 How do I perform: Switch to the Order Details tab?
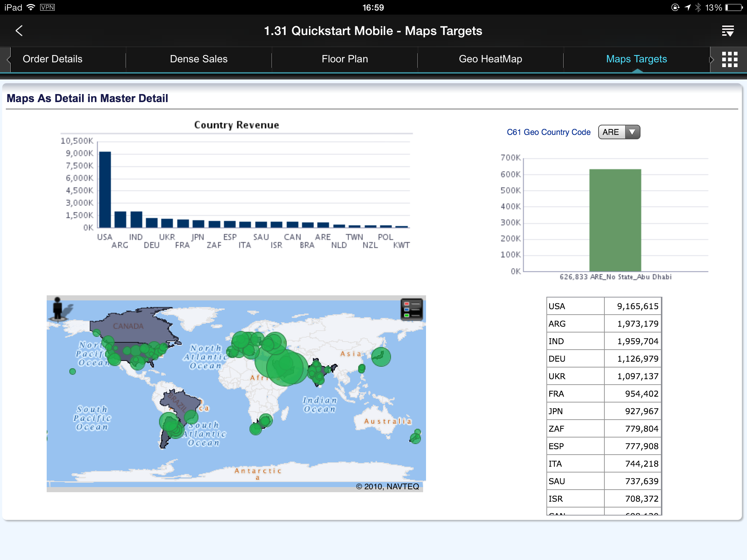click(53, 59)
